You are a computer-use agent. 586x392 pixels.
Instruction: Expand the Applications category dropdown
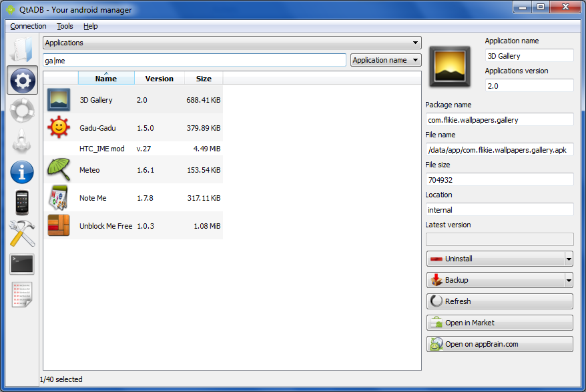click(232, 43)
